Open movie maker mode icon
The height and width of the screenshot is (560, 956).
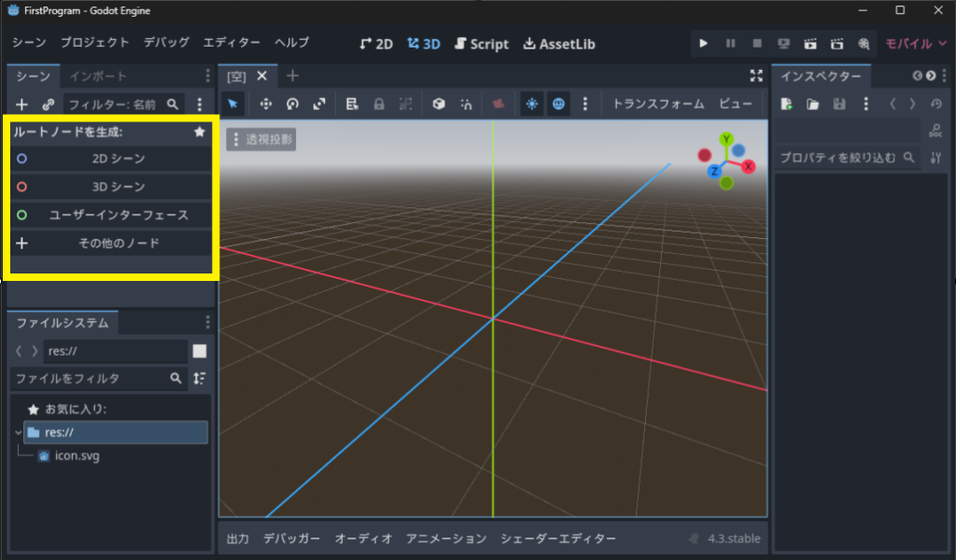point(864,43)
